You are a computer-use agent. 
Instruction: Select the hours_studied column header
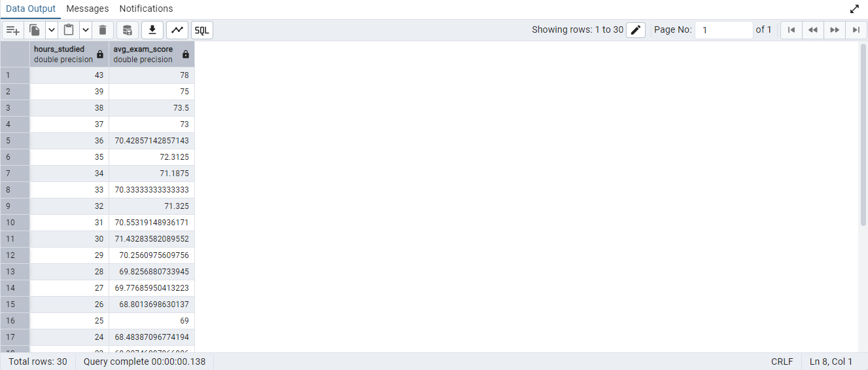(69, 54)
